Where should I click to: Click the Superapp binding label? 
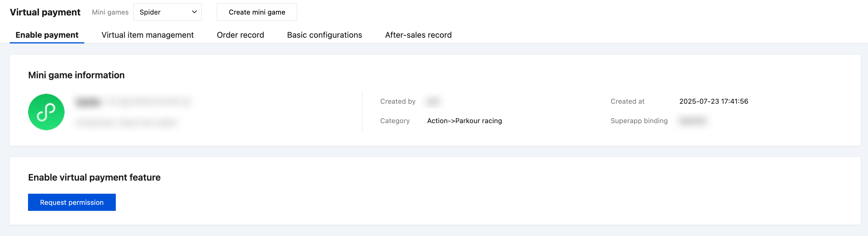coord(639,121)
